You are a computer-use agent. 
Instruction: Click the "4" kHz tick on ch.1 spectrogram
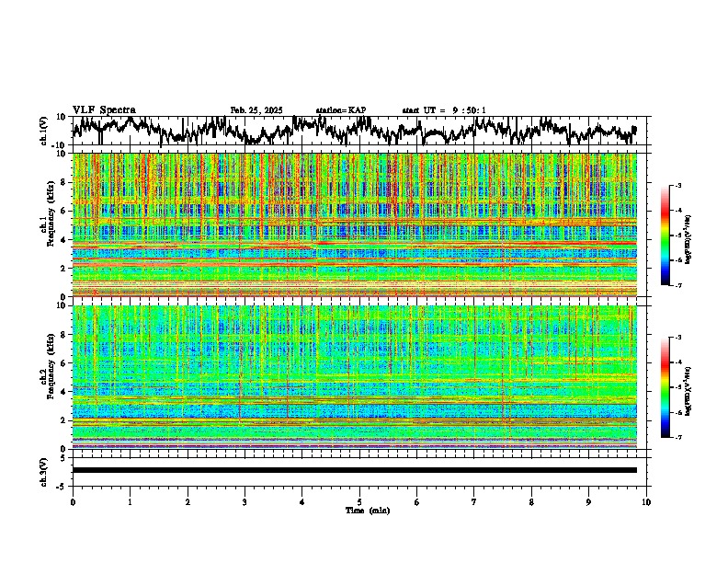tap(64, 240)
